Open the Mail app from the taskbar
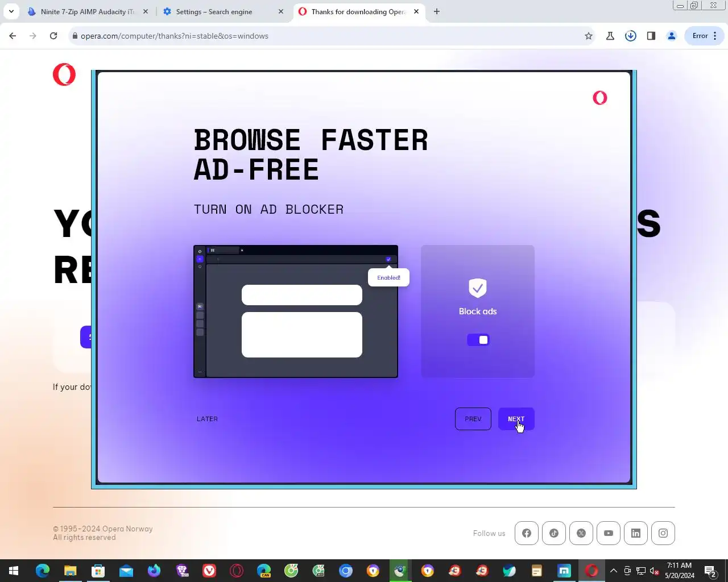The image size is (728, 582). tap(126, 571)
